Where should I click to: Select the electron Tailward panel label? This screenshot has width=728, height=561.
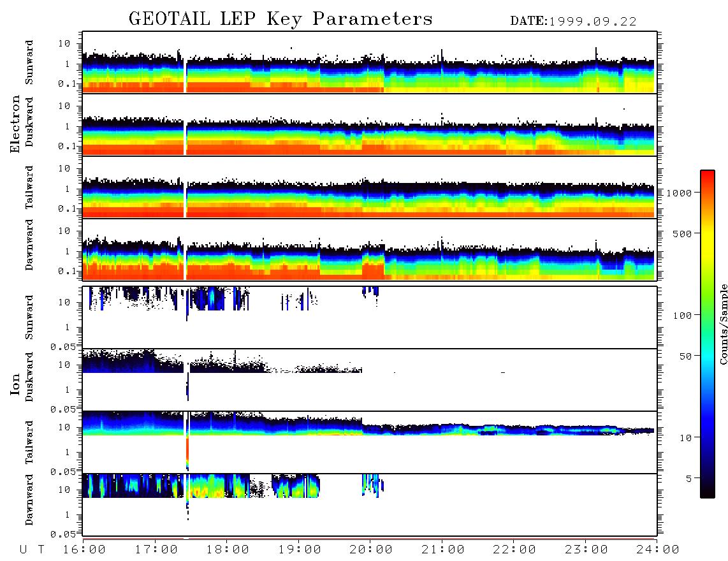point(29,187)
